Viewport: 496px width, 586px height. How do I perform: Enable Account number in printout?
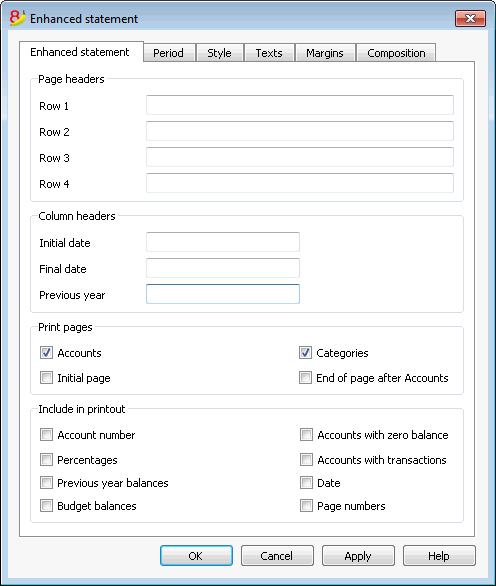click(x=46, y=435)
